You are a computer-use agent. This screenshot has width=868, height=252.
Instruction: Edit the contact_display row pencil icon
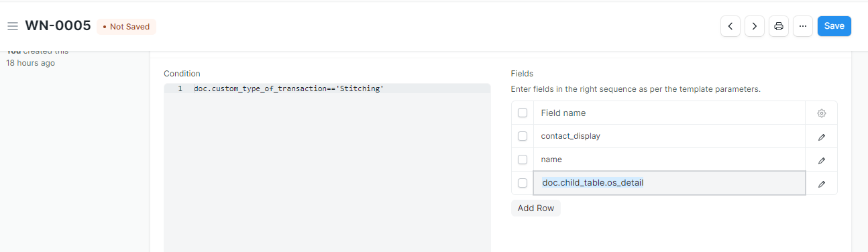coord(821,137)
